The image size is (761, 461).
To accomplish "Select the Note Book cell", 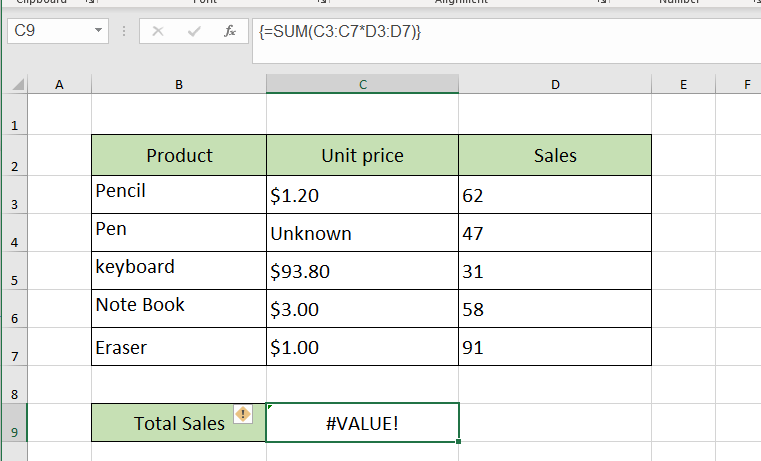I will point(179,309).
